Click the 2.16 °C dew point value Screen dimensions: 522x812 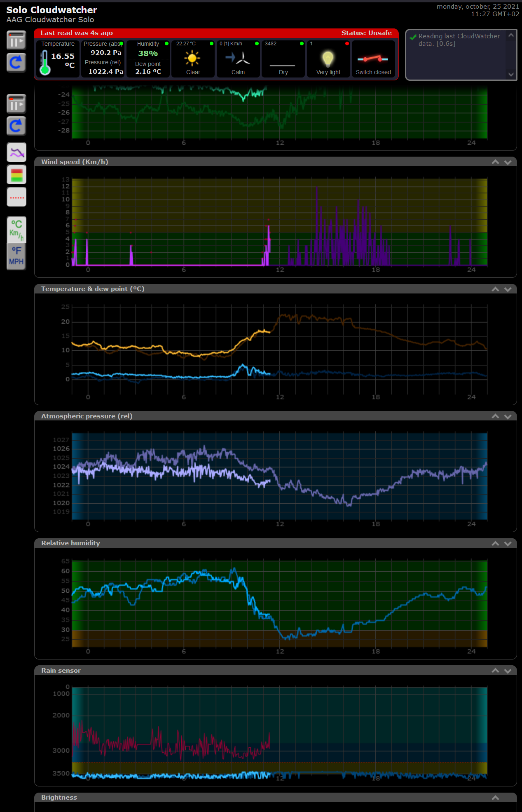148,72
